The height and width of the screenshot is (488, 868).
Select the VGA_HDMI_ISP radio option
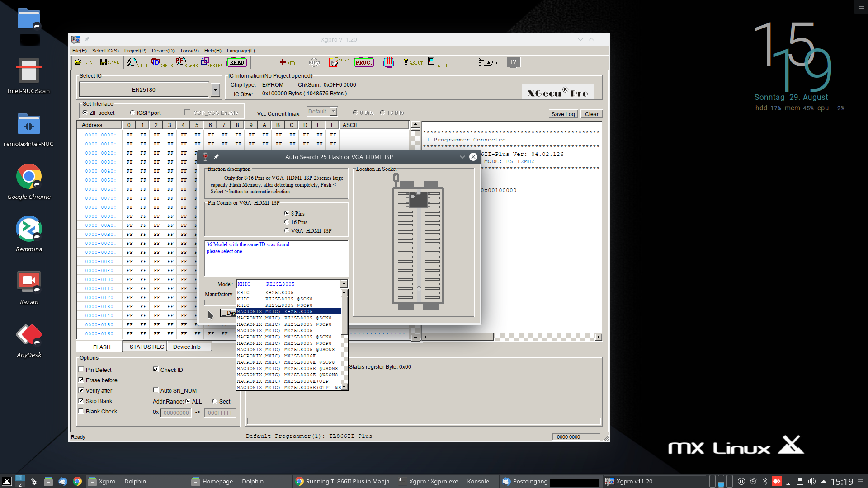click(x=287, y=230)
